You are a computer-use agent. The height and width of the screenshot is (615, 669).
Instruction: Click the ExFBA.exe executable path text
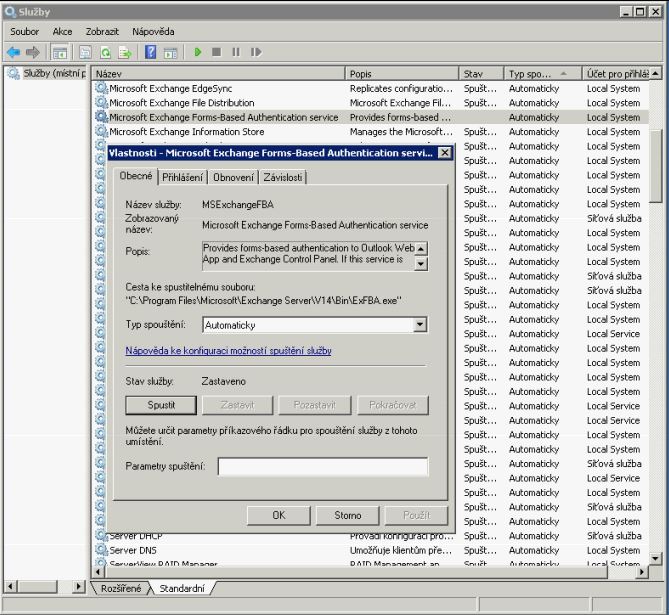pos(263,300)
